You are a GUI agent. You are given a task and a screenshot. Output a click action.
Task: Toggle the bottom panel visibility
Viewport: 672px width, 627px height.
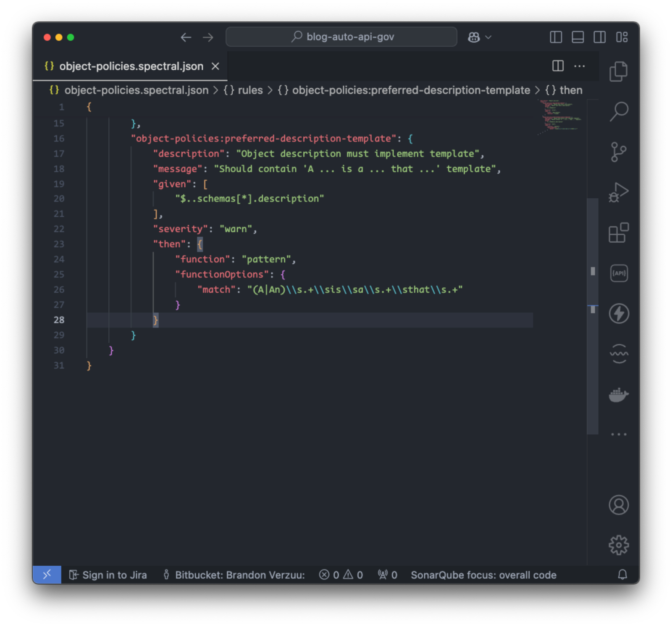577,37
